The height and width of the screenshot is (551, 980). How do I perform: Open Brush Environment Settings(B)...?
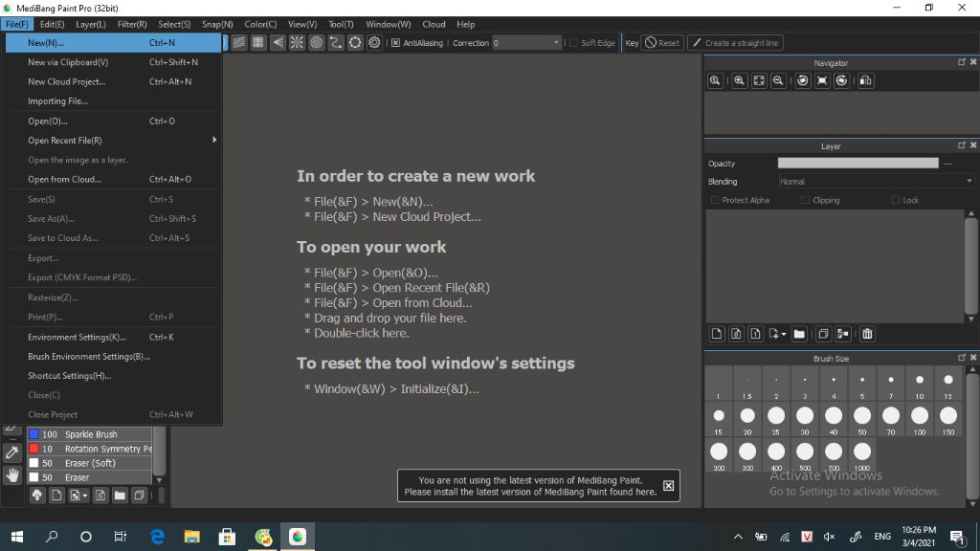(x=114, y=356)
